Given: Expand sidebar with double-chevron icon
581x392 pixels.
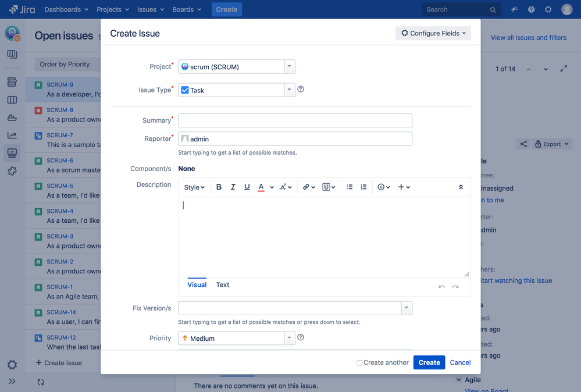Looking at the screenshot, I should (x=12, y=382).
